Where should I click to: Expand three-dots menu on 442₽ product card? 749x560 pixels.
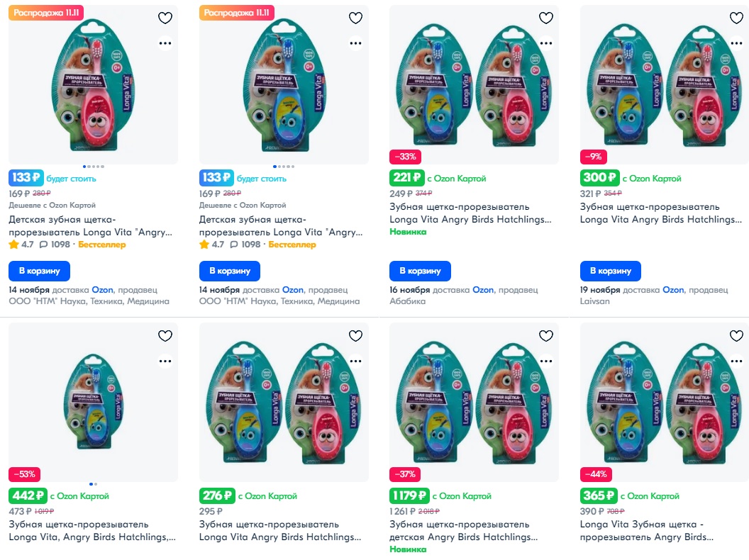point(165,361)
